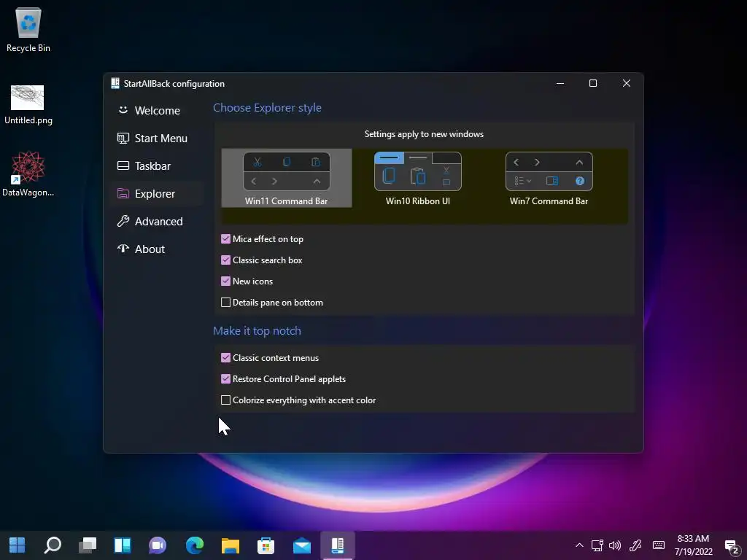Choose Win7 Command Bar style
747x560 pixels.
(x=549, y=178)
